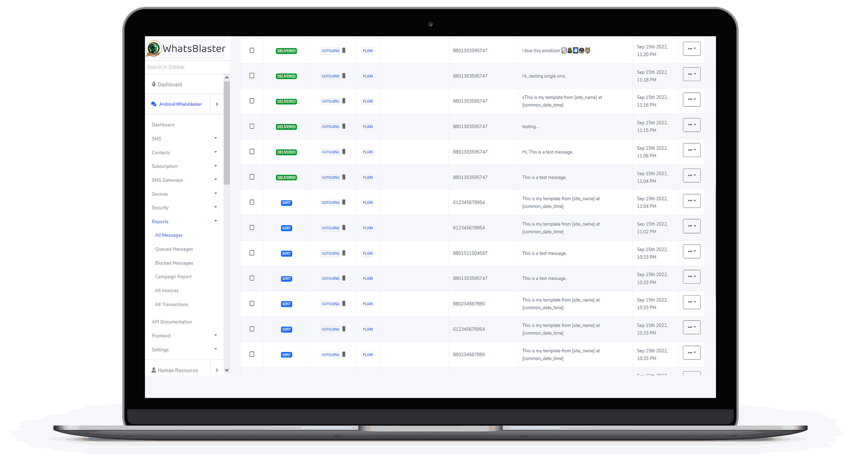The image size is (868, 459).
Task: Click the phone icon beside OUTGOING in 'testing...' row
Action: pyautogui.click(x=344, y=126)
